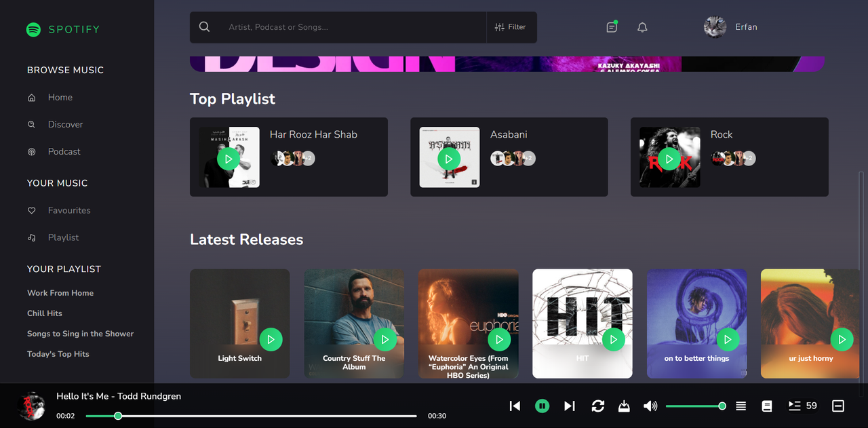Skip to the previous track
The width and height of the screenshot is (868, 428).
515,406
